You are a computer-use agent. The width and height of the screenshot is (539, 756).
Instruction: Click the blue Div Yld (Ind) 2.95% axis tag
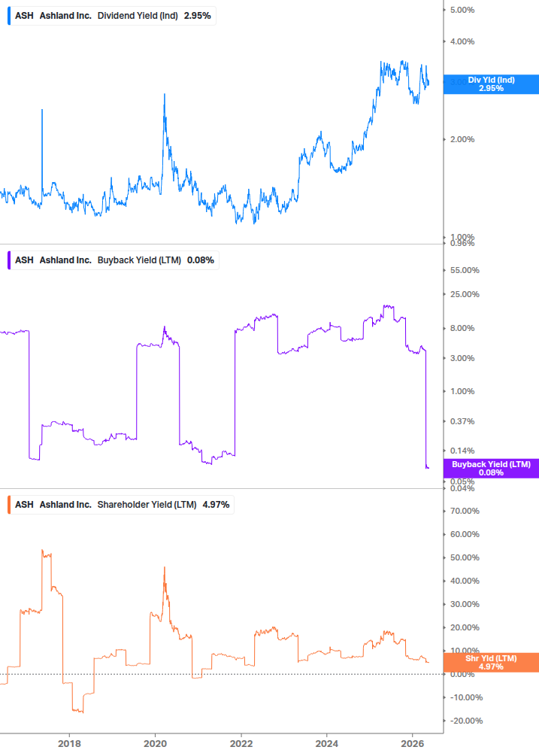coord(491,84)
